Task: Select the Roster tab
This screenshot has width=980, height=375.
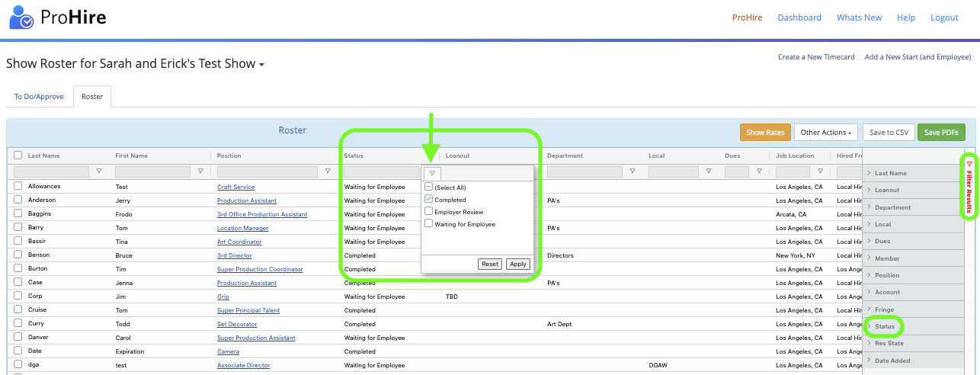Action: coord(92,97)
